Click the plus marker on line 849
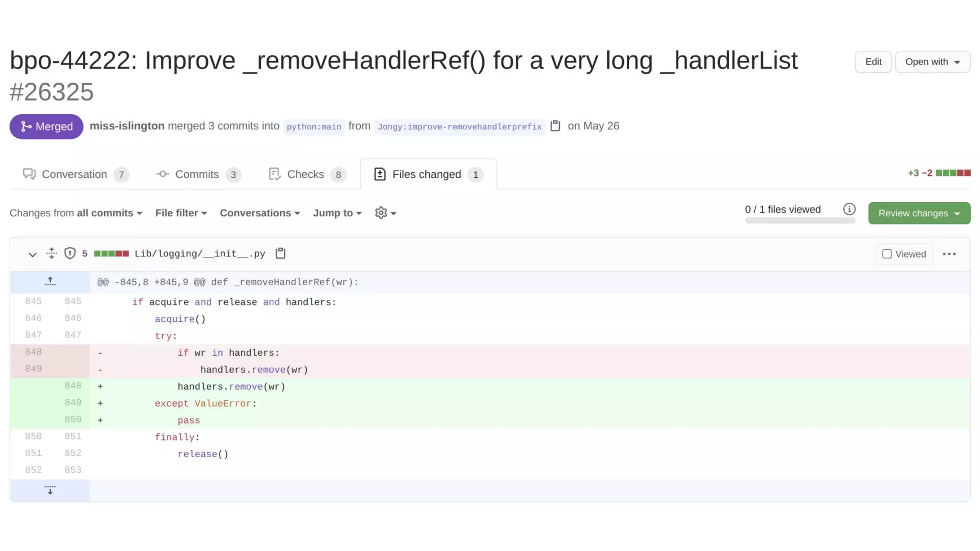 pyautogui.click(x=100, y=403)
